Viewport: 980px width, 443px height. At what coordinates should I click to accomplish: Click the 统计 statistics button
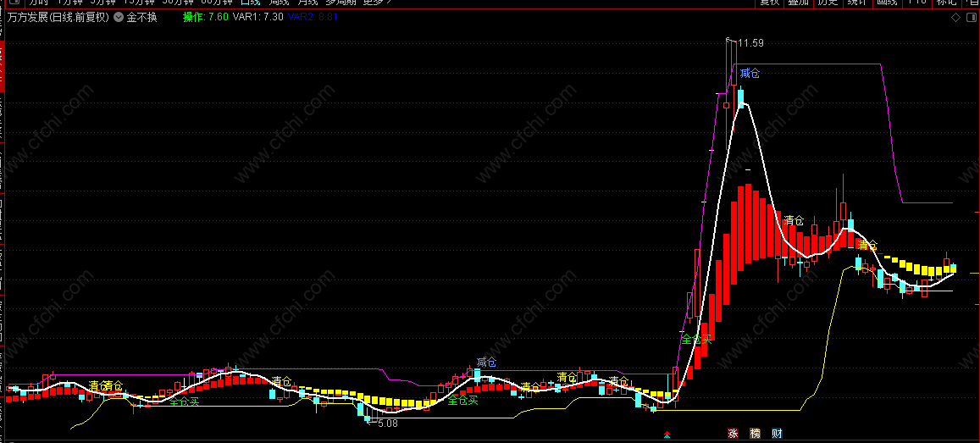coord(857,3)
